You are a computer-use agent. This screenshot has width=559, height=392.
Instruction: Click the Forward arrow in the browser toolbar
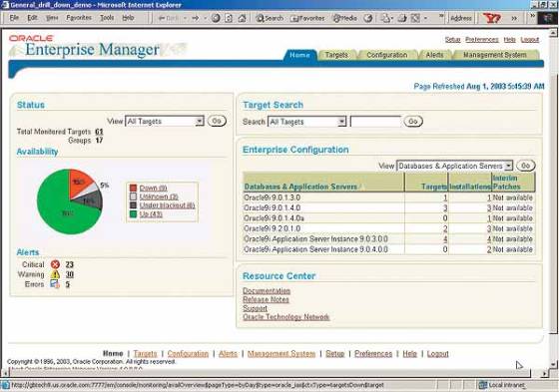tap(195, 18)
